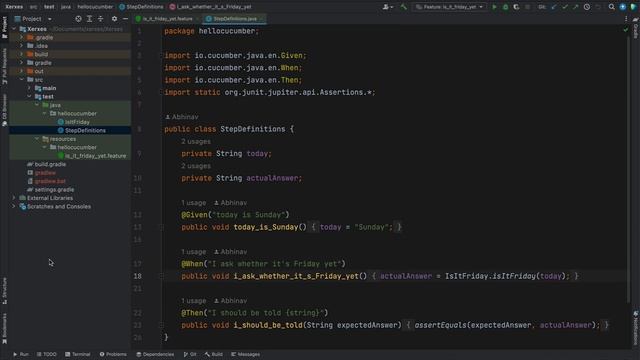The width and height of the screenshot is (640, 360).
Task: Collapse the resources folder
Action: click(x=37, y=139)
